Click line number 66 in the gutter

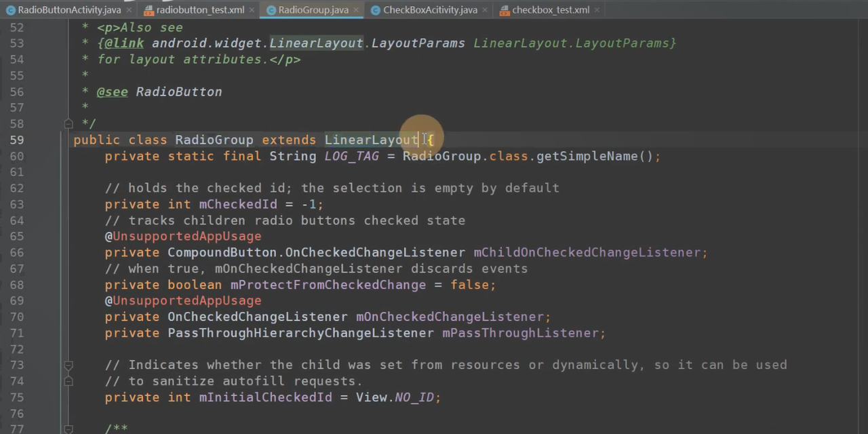tap(17, 252)
